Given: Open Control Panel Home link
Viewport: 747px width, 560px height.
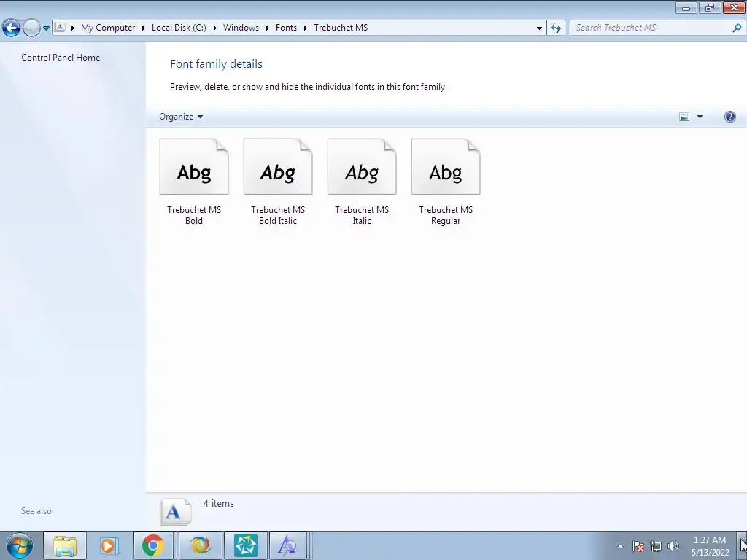Looking at the screenshot, I should click(61, 57).
